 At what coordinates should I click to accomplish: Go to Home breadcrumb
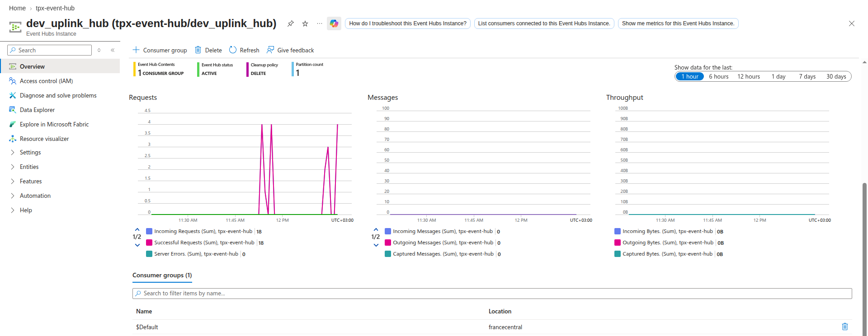17,8
